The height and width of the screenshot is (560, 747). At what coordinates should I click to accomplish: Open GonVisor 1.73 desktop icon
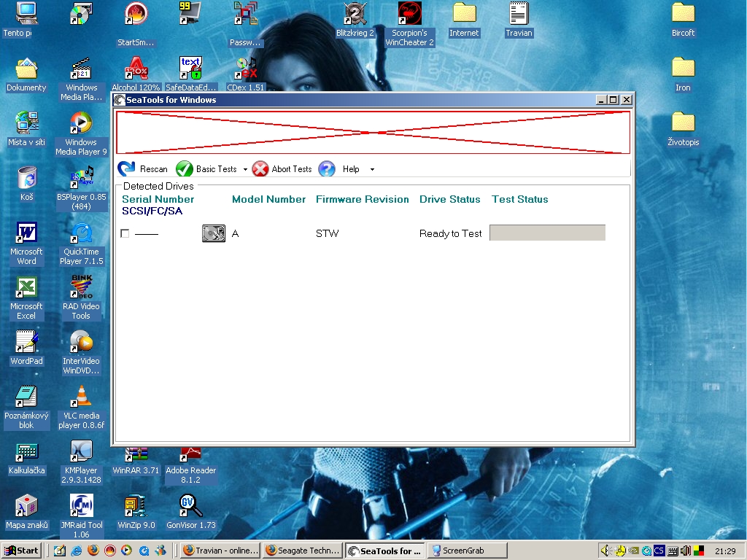[190, 506]
